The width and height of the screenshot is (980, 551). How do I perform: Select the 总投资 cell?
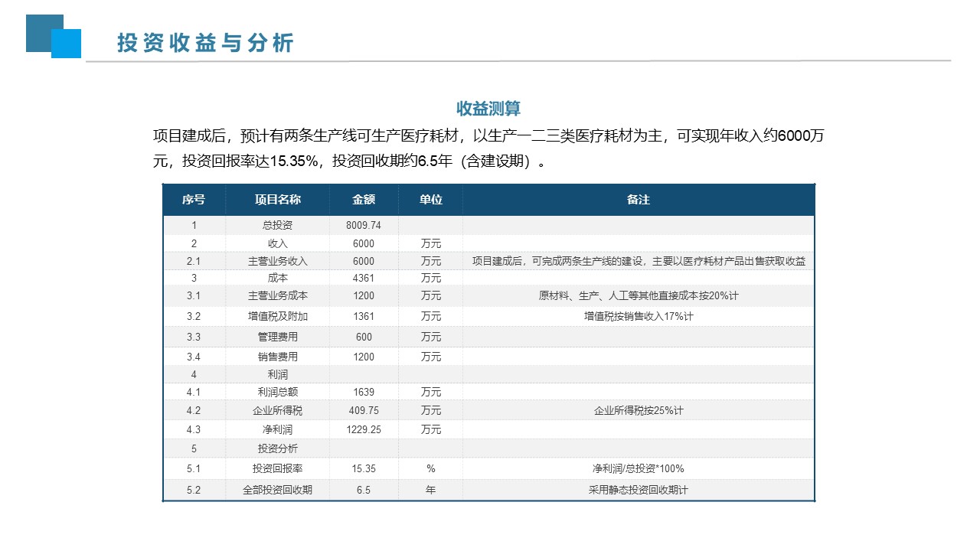(x=278, y=226)
